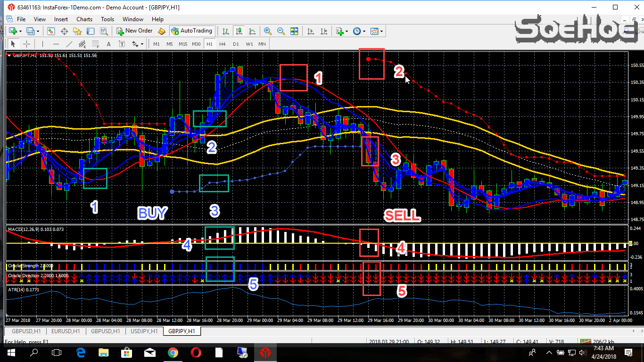644x362 pixels.
Task: Select the Fibonacci Retracement tool
Action: pyautogui.click(x=94, y=43)
